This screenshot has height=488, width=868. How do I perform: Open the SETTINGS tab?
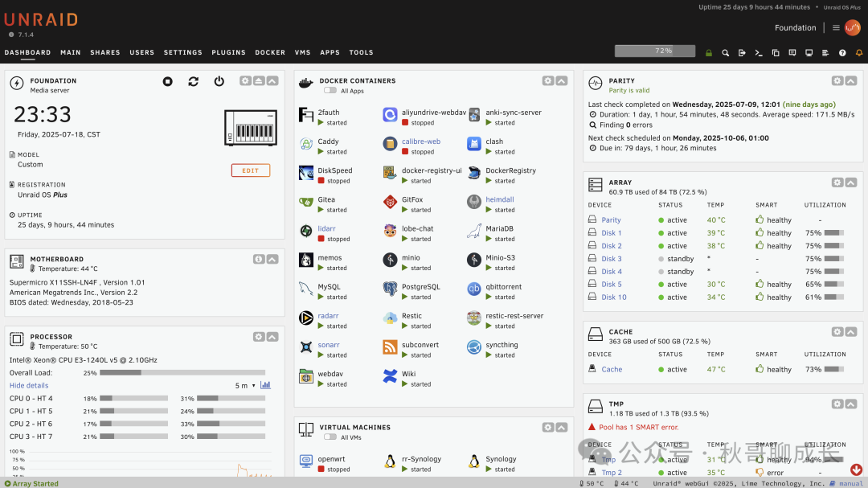[x=182, y=52]
